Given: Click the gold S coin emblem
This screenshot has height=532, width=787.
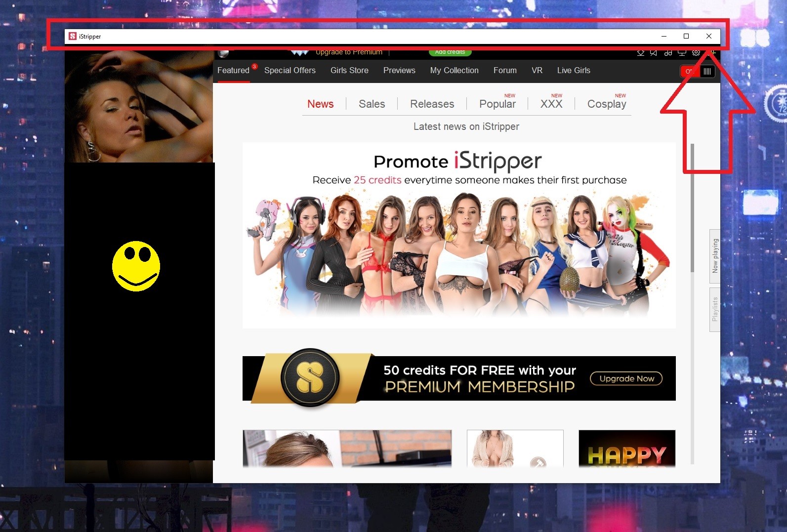Looking at the screenshot, I should (x=310, y=378).
